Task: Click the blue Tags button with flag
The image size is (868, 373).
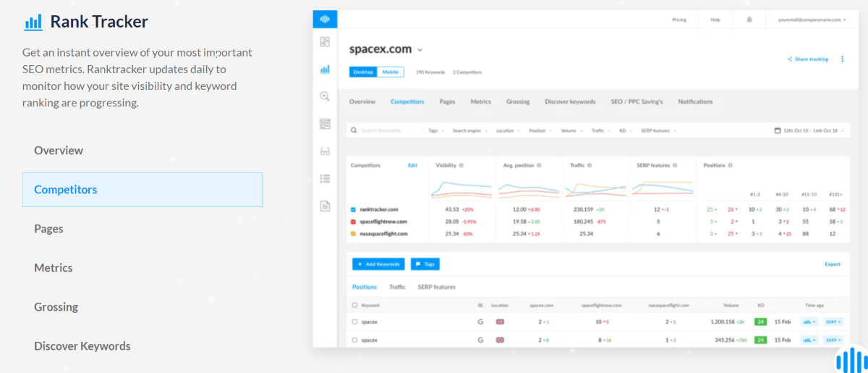Action: (425, 264)
